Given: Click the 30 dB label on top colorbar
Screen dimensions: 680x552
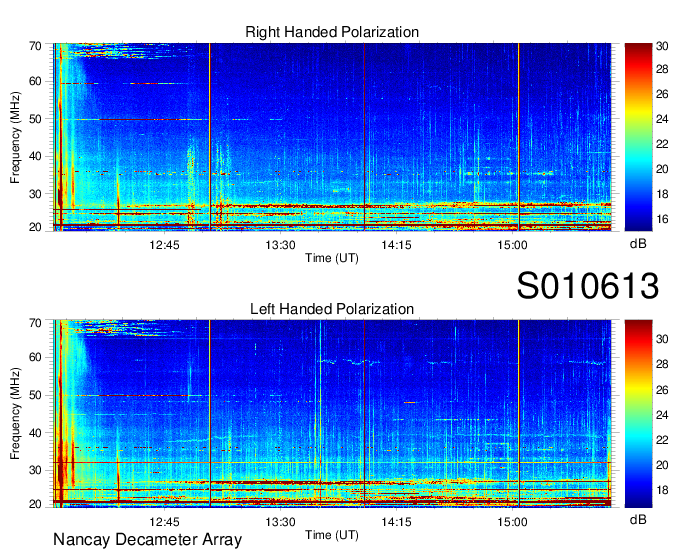Looking at the screenshot, I should (662, 46).
